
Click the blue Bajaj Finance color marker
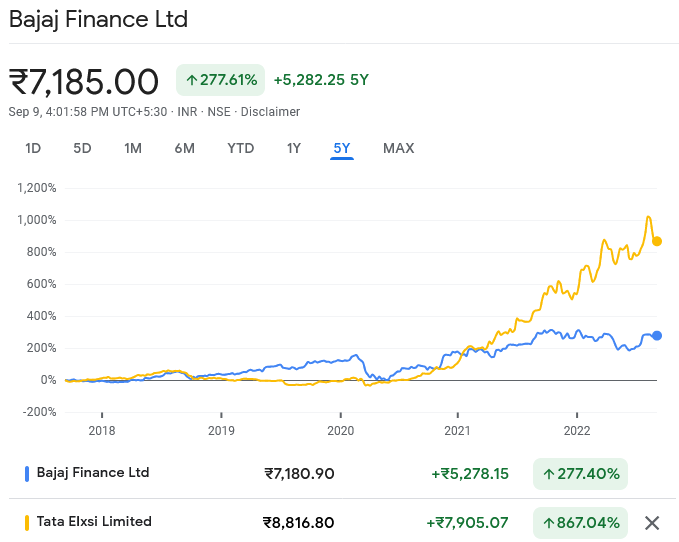click(27, 473)
